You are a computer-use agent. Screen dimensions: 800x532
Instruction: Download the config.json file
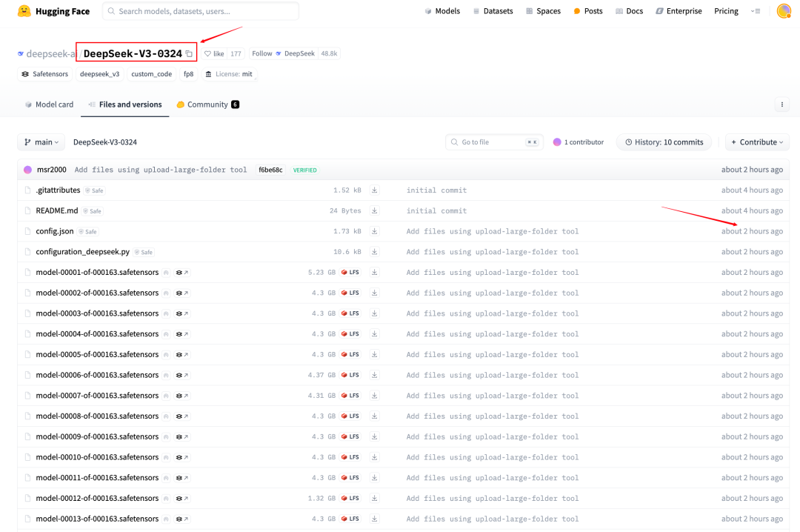point(376,231)
